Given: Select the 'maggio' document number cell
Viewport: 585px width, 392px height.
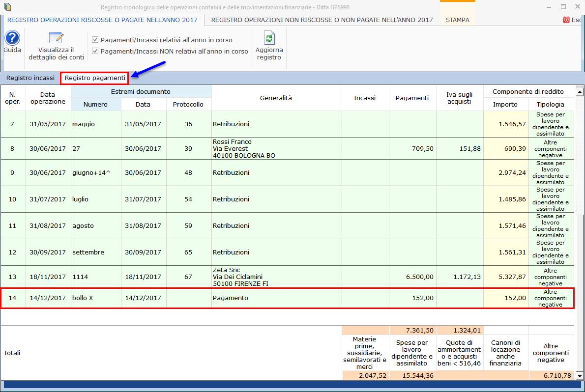Looking at the screenshot, I should point(95,124).
